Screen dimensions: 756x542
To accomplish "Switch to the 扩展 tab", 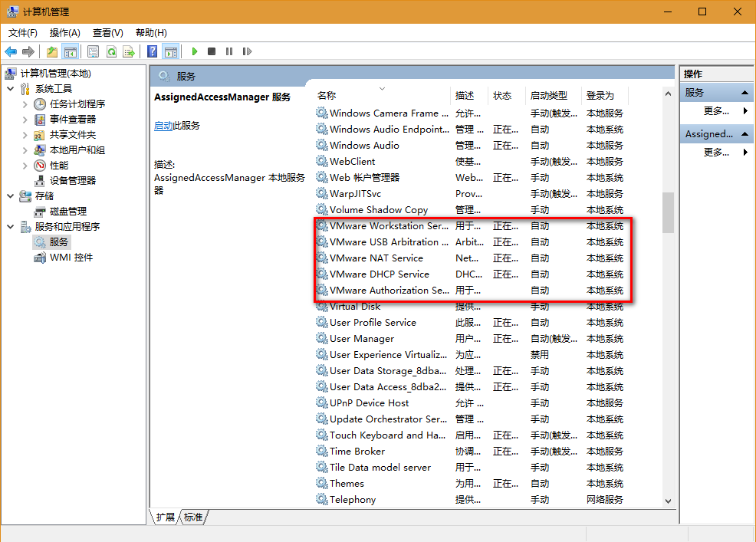I will click(x=166, y=517).
